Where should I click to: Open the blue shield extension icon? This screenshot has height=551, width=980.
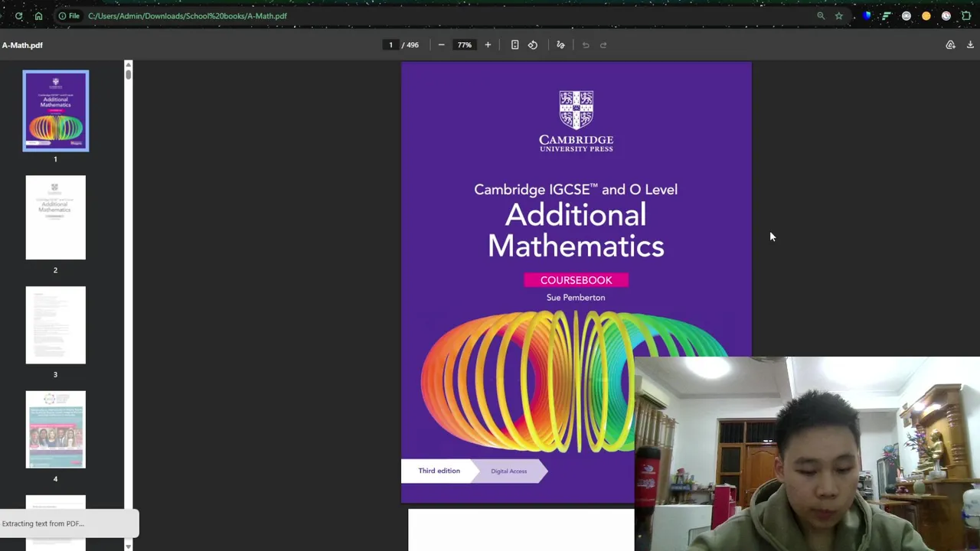(x=867, y=15)
